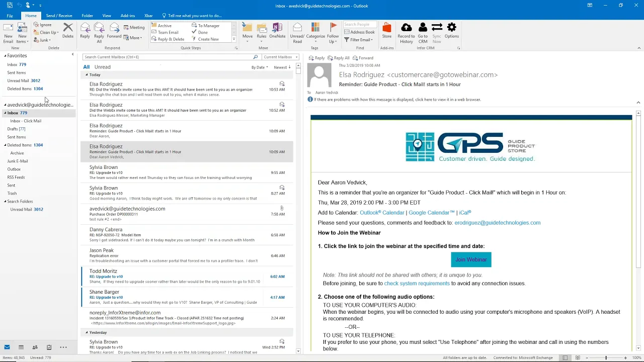Image resolution: width=644 pixels, height=362 pixels.
Task: Run the Archive quick step
Action: [162, 26]
